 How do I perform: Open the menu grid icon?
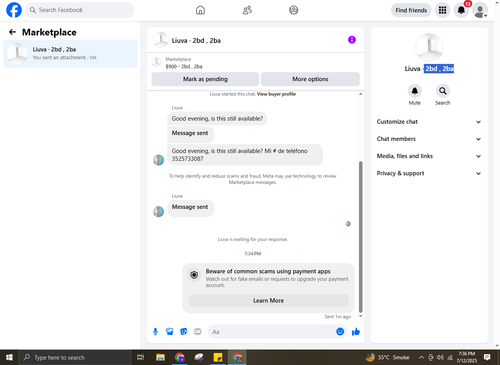442,10
